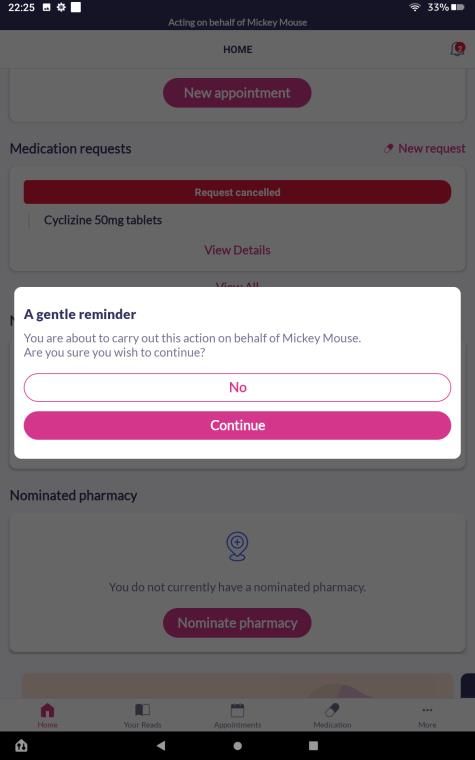Tap the Android home circle button
The image size is (475, 760).
pyautogui.click(x=238, y=745)
